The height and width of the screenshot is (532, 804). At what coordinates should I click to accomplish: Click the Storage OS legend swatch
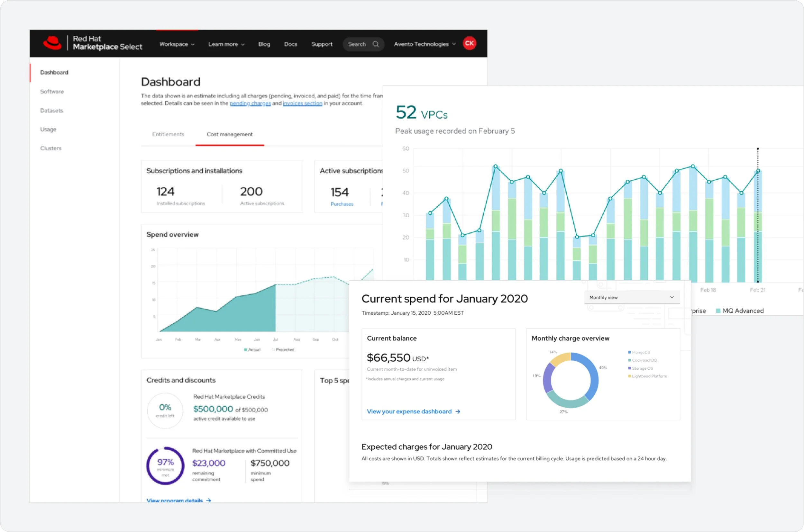(630, 368)
